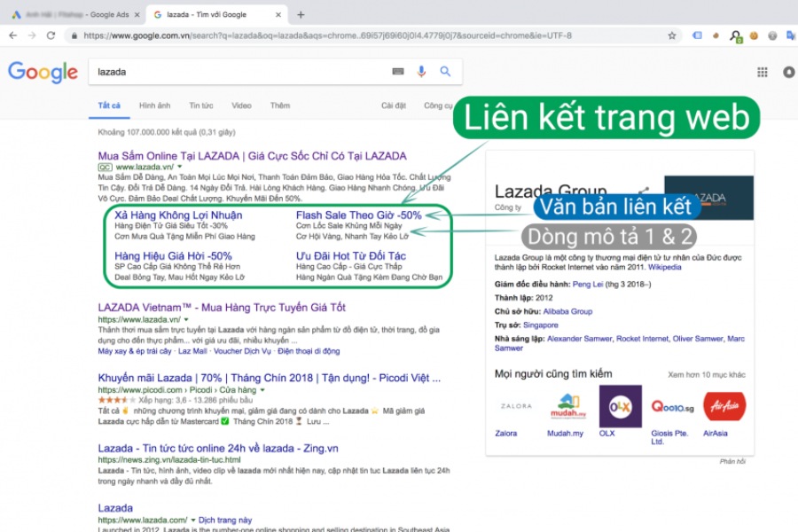Open the Qoo10.sg logo thumbnail
The image size is (798, 532).
tap(672, 406)
